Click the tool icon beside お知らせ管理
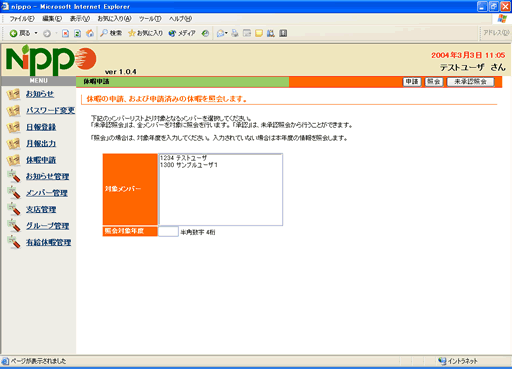This screenshot has width=512, height=369. coord(14,176)
